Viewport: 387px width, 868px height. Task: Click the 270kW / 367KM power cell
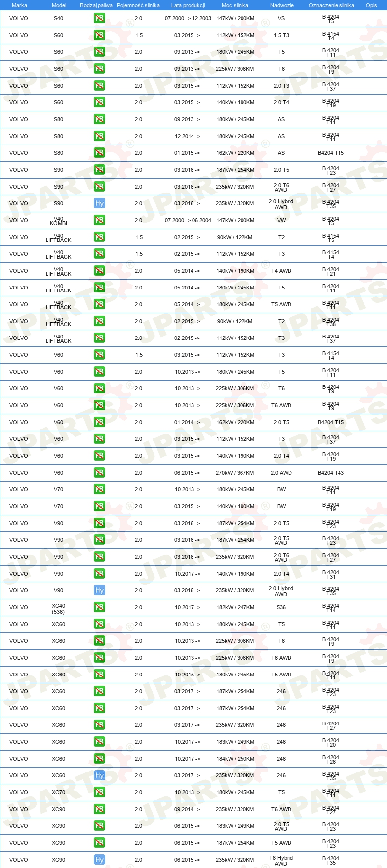click(x=235, y=473)
